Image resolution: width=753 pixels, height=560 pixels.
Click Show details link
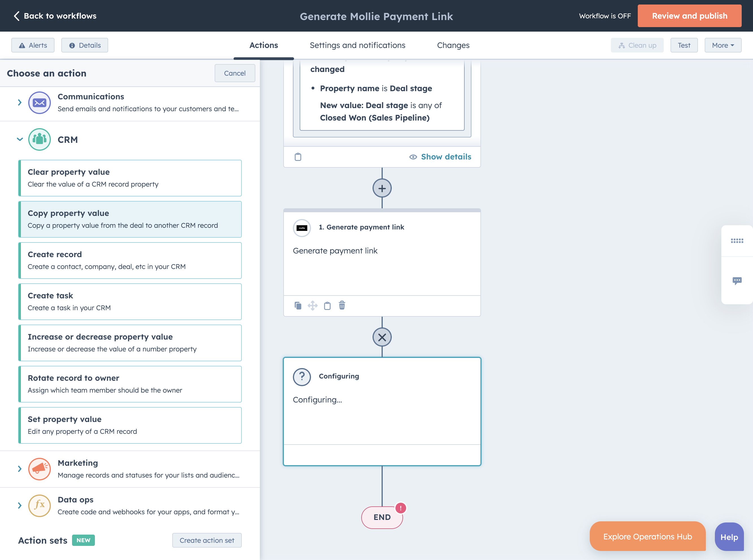(x=446, y=157)
